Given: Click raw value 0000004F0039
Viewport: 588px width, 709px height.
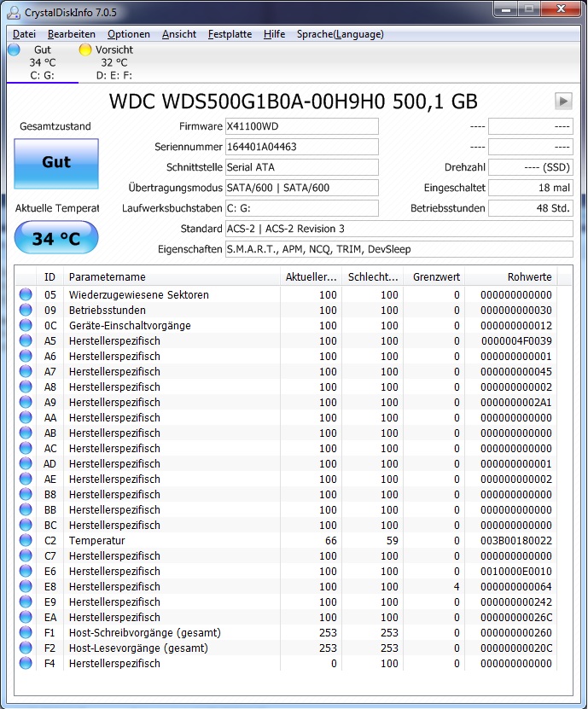Looking at the screenshot, I should [516, 341].
